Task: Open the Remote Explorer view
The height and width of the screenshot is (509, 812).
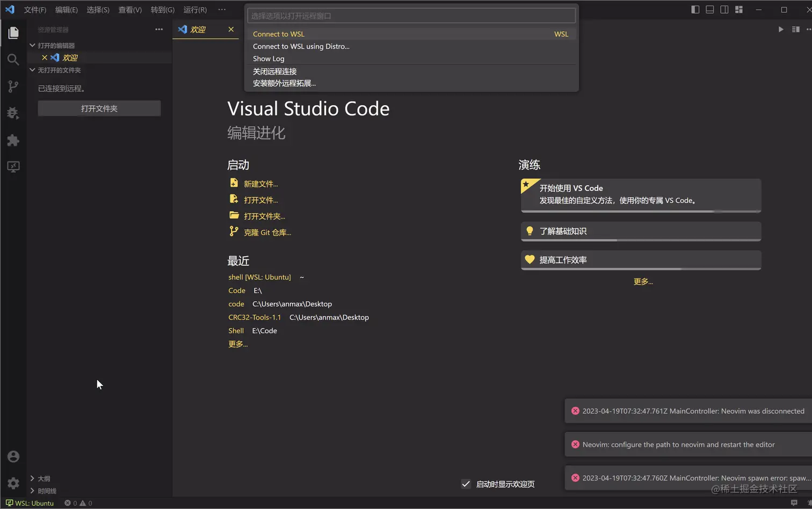Action: point(13,168)
